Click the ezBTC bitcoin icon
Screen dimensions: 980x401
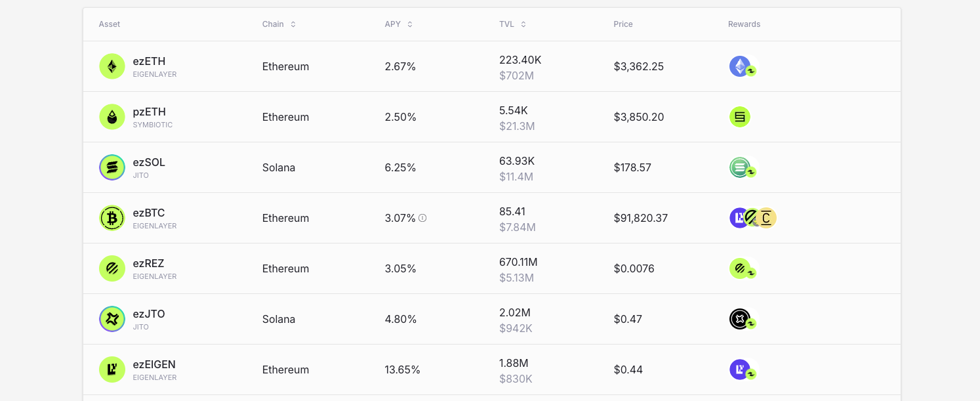tap(112, 218)
